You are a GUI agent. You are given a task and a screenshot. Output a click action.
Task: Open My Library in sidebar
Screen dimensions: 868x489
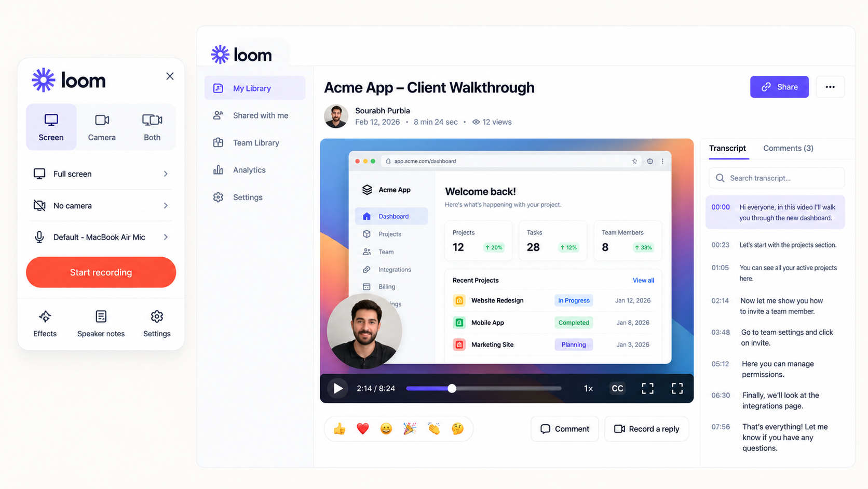pos(255,88)
